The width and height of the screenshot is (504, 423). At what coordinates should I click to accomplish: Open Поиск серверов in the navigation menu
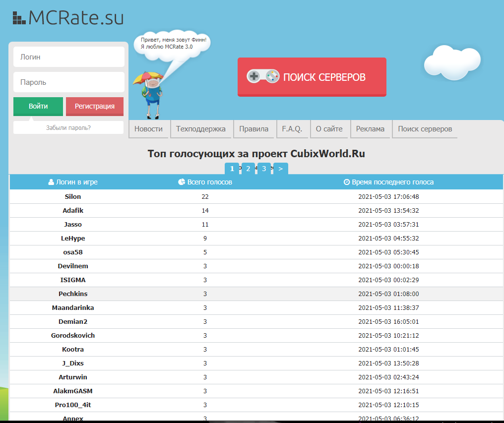point(425,129)
